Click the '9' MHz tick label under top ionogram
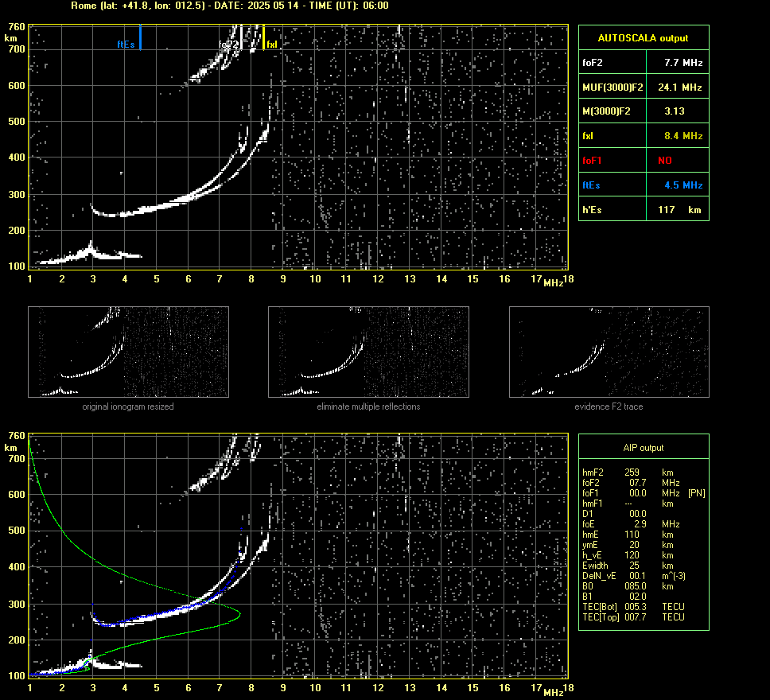This screenshot has width=770, height=700. (283, 279)
